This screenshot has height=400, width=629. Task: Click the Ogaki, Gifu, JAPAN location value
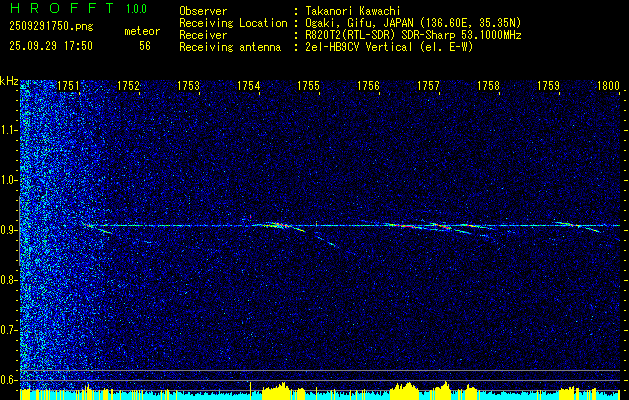pos(413,23)
